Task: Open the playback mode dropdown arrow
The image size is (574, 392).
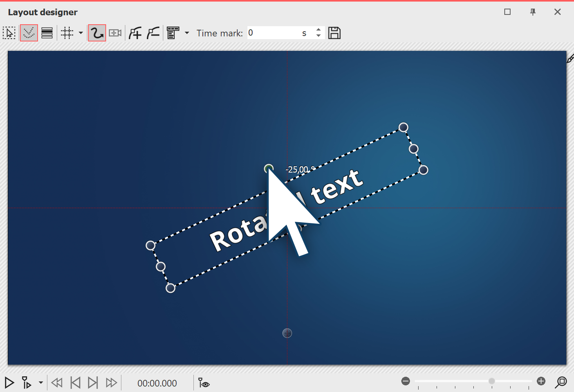Action: point(40,383)
